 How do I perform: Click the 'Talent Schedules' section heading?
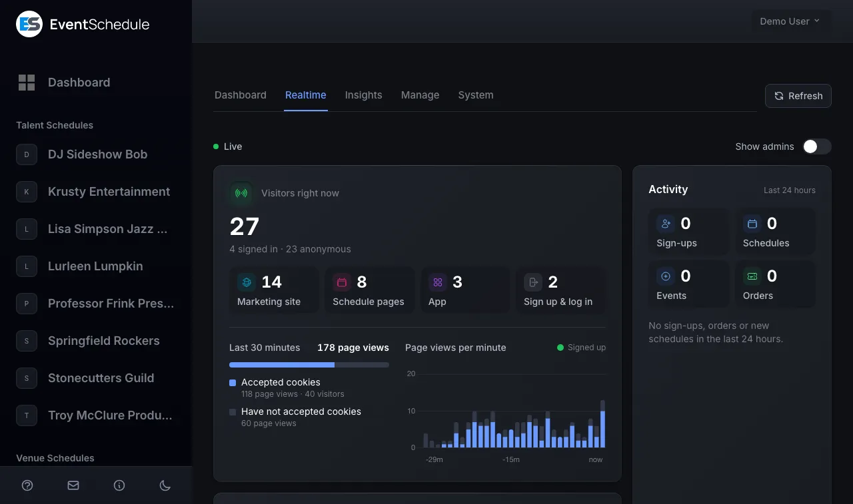tap(55, 125)
